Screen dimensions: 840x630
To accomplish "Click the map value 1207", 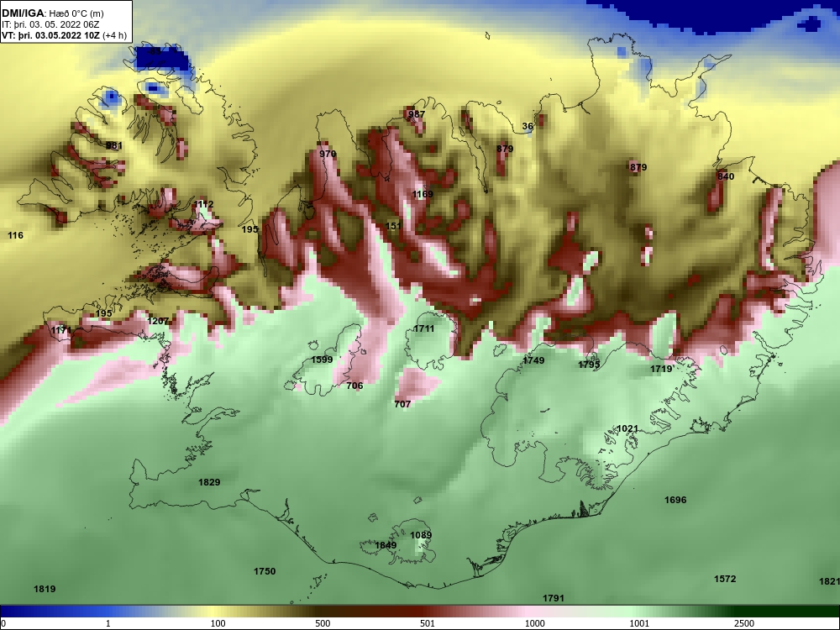I will click(158, 321).
